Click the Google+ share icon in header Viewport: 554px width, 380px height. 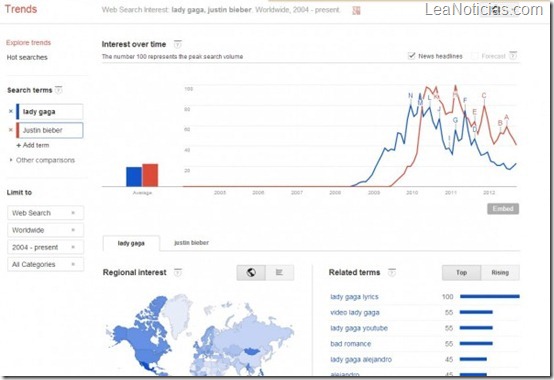356,11
